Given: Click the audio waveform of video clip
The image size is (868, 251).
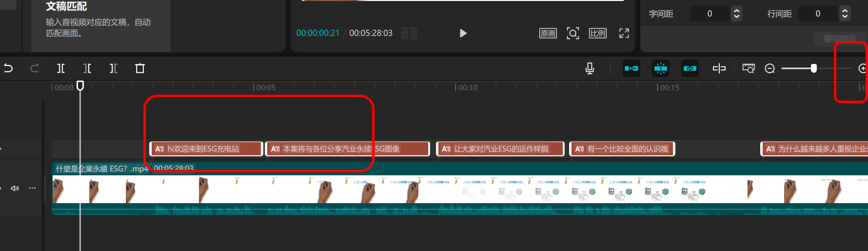Looking at the screenshot, I should [460, 209].
